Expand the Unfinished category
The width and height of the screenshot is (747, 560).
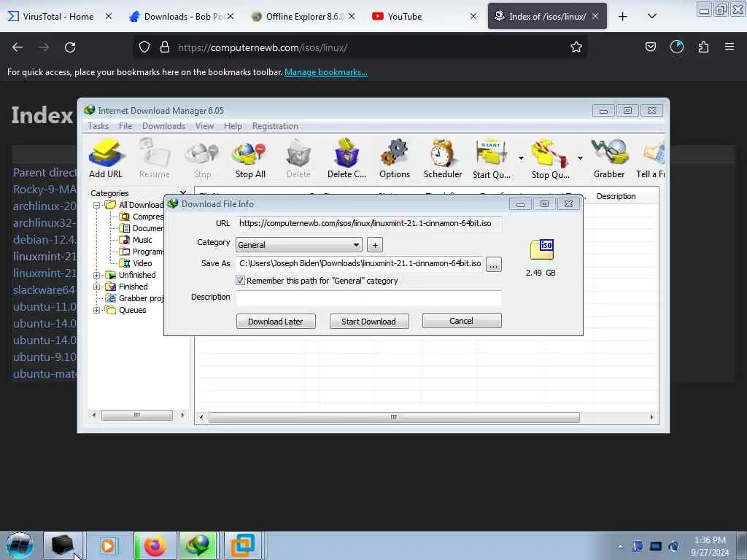pos(97,275)
